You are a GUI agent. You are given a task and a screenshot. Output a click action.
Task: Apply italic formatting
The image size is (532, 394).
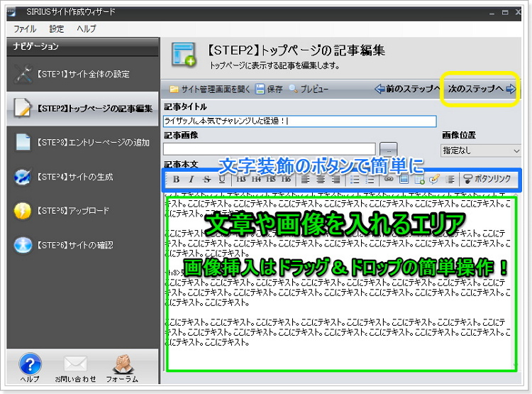(192, 180)
